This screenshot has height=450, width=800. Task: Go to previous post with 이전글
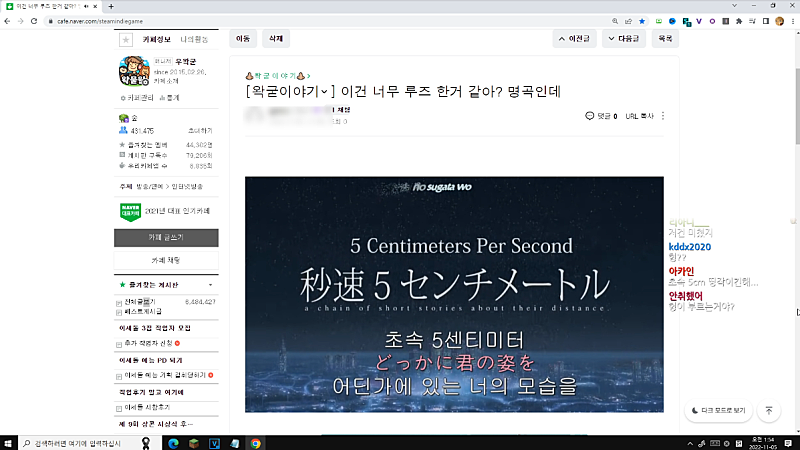coord(574,39)
